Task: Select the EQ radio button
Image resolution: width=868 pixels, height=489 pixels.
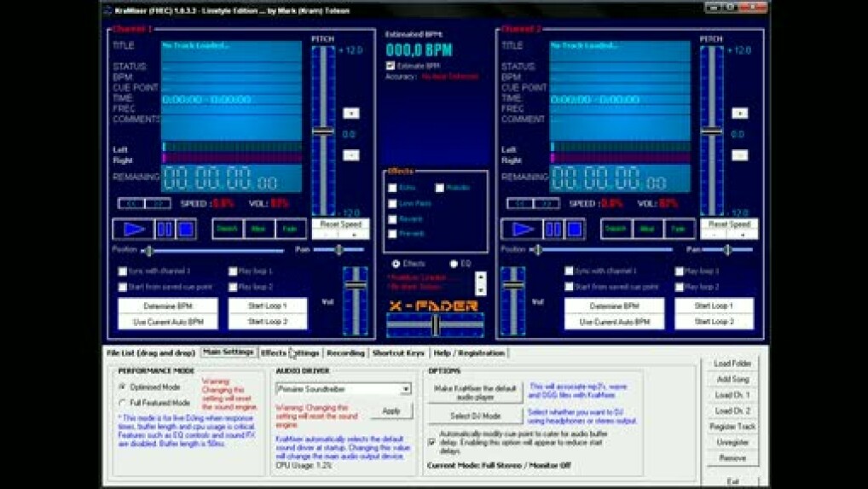Action: click(454, 264)
